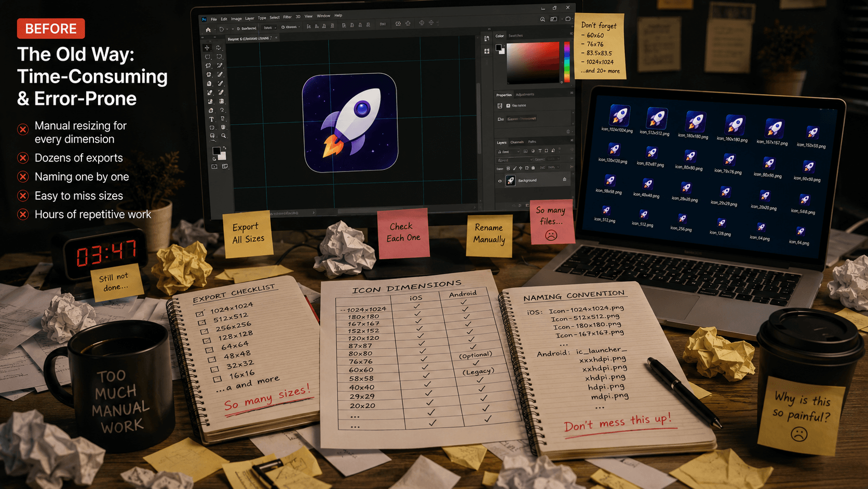Switch to the Swatches tab
Image resolution: width=868 pixels, height=489 pixels.
[x=516, y=35]
